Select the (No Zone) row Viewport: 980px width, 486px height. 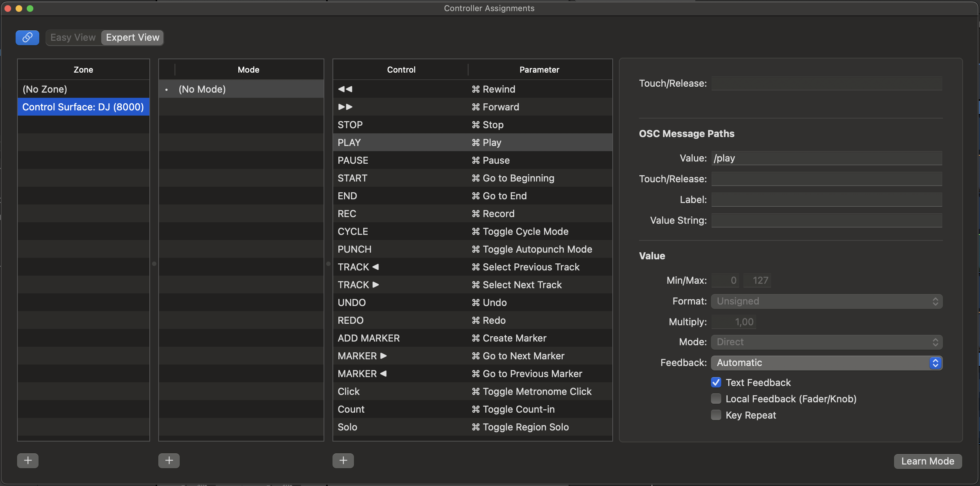click(83, 89)
